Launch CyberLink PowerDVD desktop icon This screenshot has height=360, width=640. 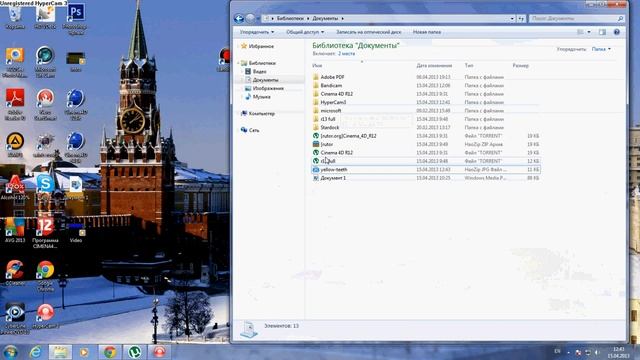[x=15, y=318]
